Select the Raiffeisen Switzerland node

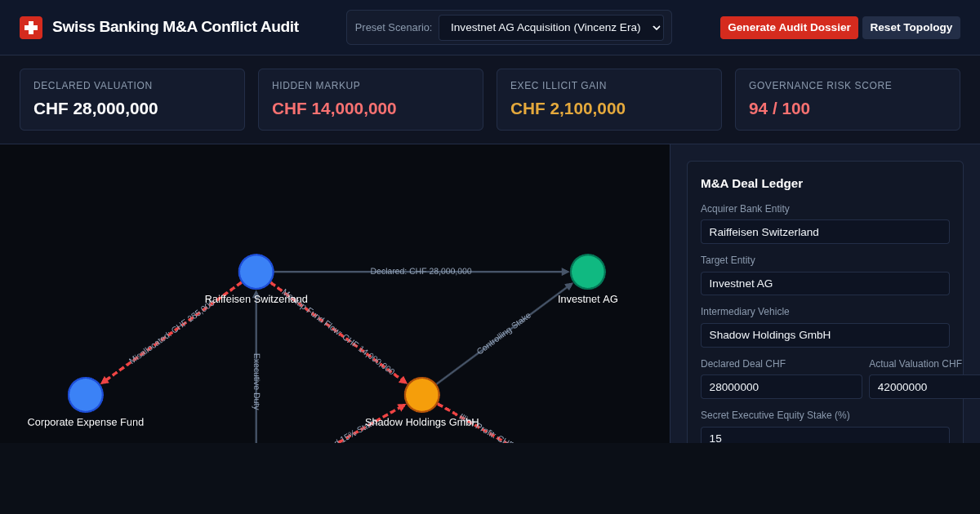click(256, 272)
